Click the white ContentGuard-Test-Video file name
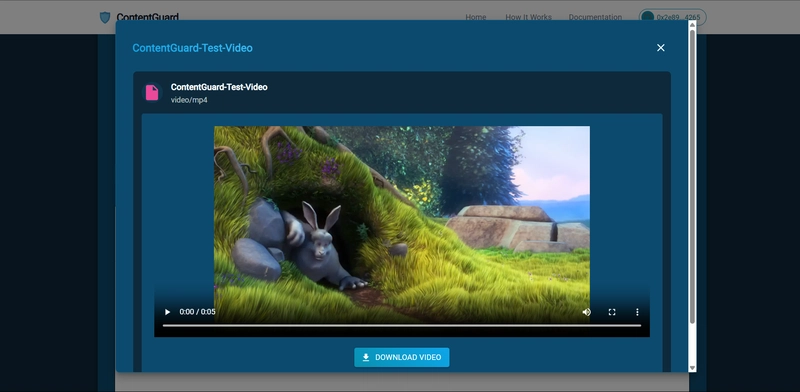 coord(219,87)
